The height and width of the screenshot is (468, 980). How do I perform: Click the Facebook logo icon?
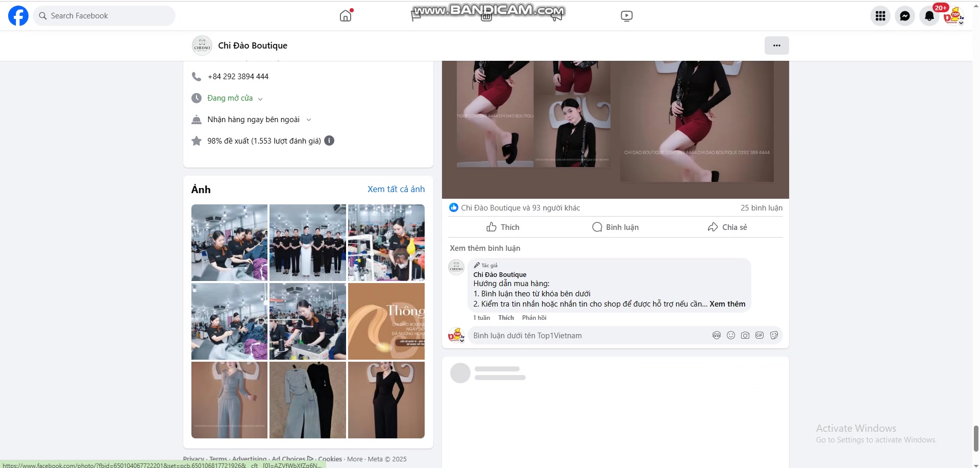[18, 16]
